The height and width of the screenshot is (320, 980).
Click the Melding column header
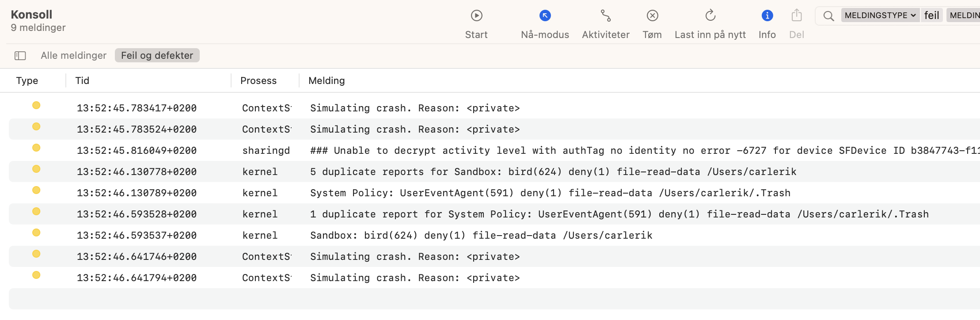coord(327,80)
